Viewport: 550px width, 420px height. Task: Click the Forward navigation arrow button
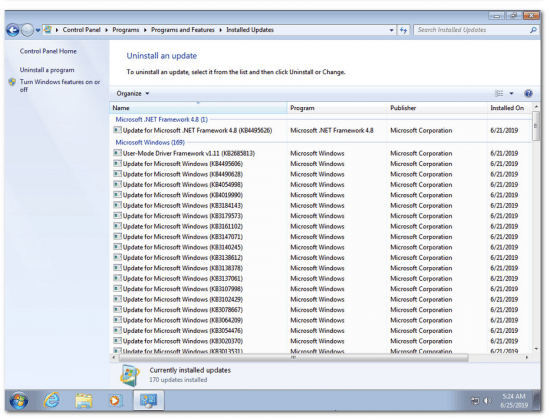(27, 30)
